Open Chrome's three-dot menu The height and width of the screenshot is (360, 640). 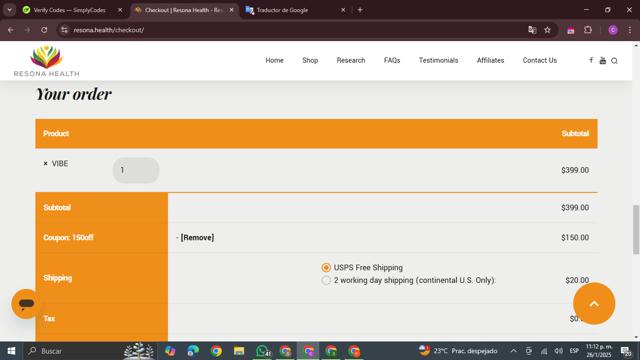(x=630, y=30)
